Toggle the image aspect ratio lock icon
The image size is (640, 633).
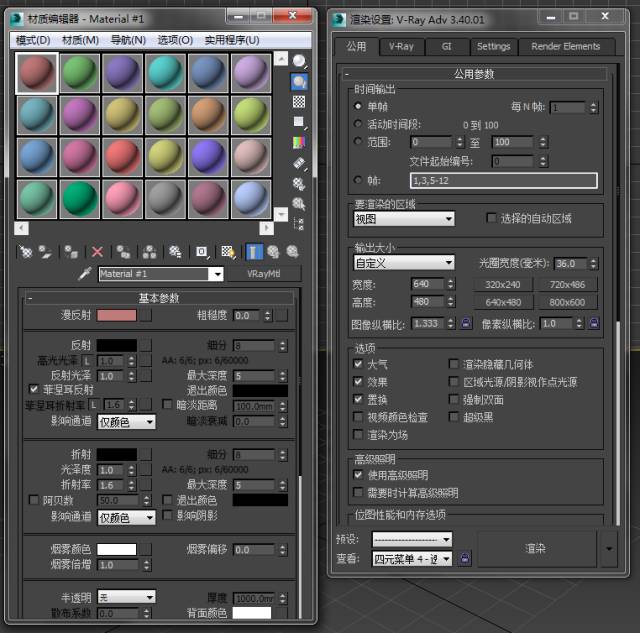pos(465,324)
